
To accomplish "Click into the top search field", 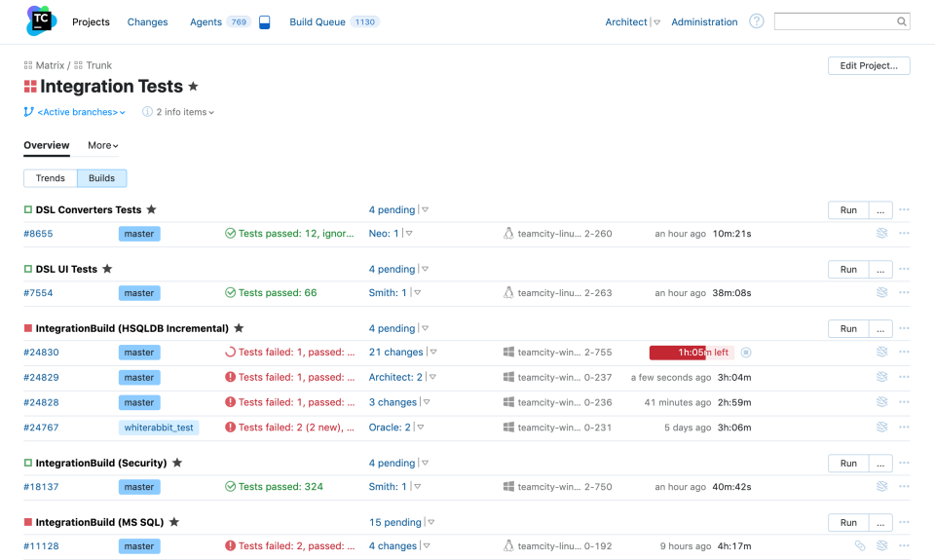I will click(x=836, y=21).
